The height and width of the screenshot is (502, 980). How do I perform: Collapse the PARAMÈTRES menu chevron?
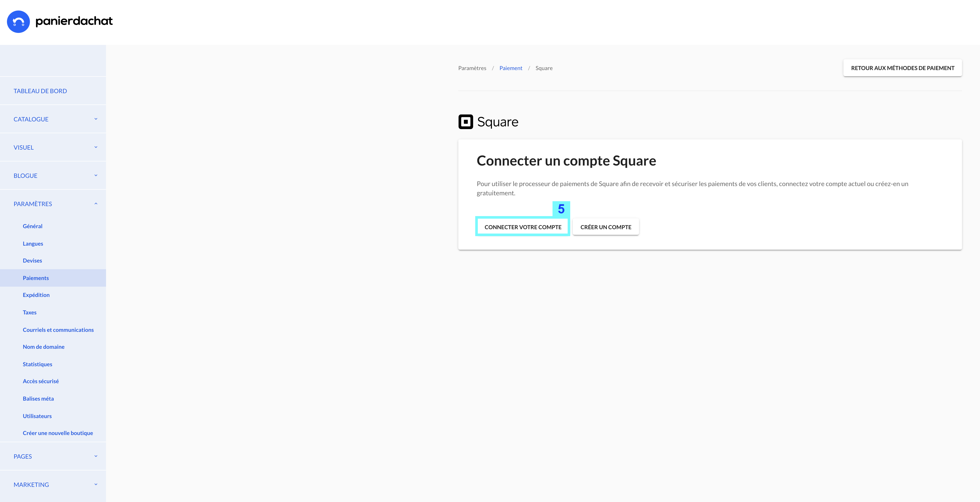click(x=96, y=204)
